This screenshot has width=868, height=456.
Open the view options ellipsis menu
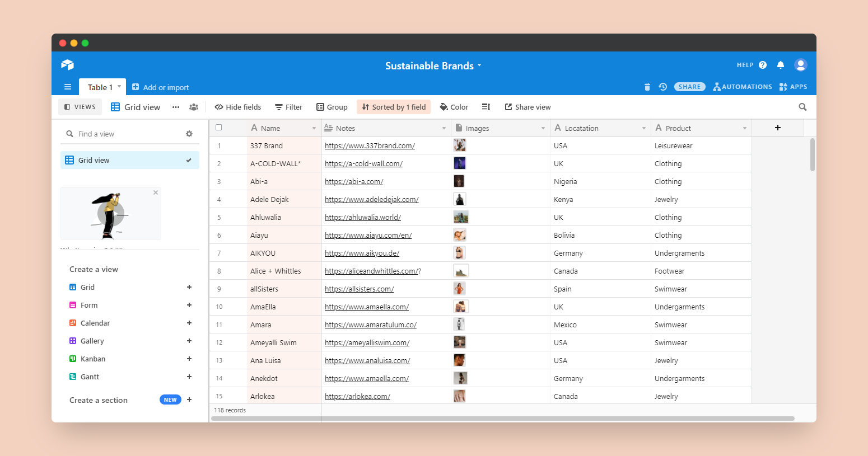(x=176, y=107)
